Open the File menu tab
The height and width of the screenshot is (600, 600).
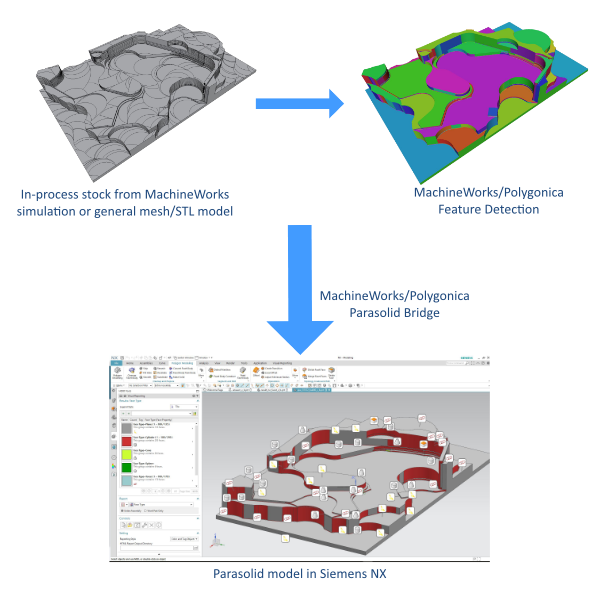click(113, 363)
